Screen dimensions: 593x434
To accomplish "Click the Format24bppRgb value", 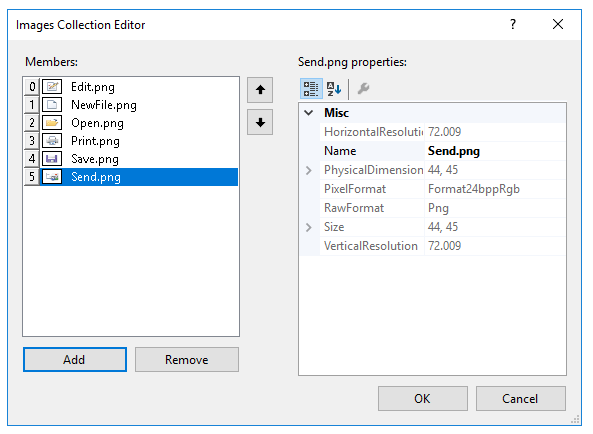I will click(473, 189).
